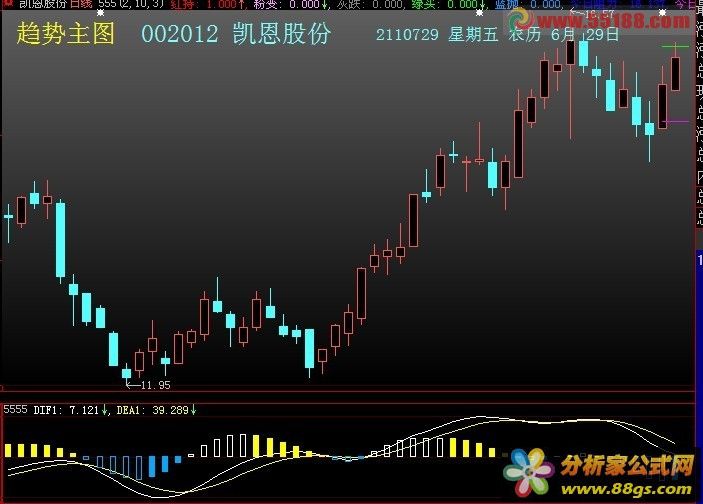The width and height of the screenshot is (703, 504).
Task: Click the 555(2,10,3) indicator parameters
Action: (x=131, y=4)
